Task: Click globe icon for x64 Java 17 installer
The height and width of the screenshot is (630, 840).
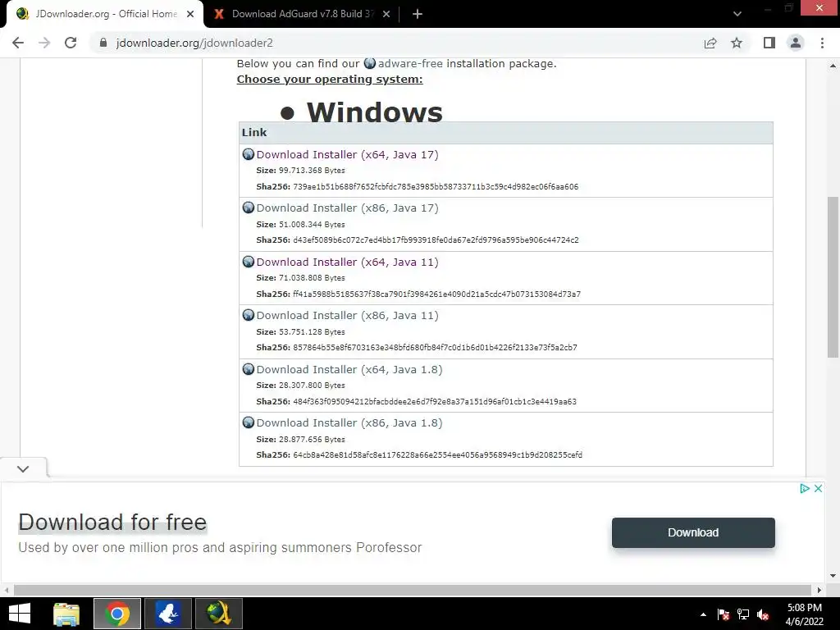Action: click(x=248, y=154)
